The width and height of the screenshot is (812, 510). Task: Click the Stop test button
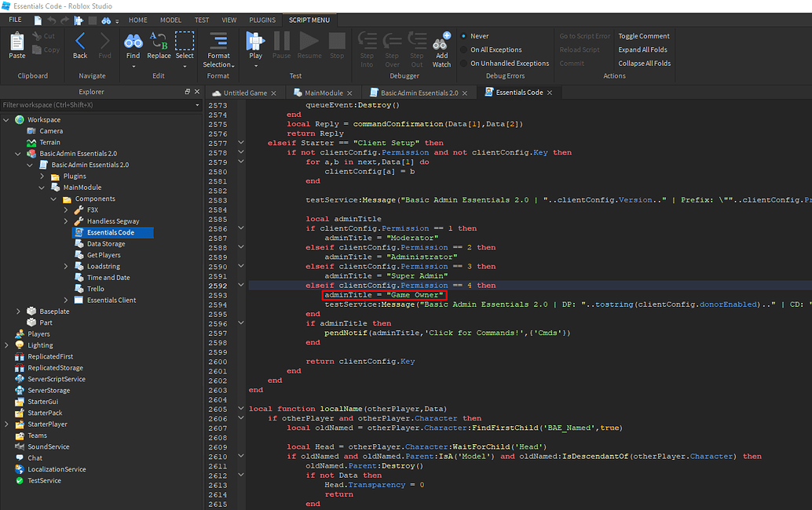pyautogui.click(x=337, y=42)
